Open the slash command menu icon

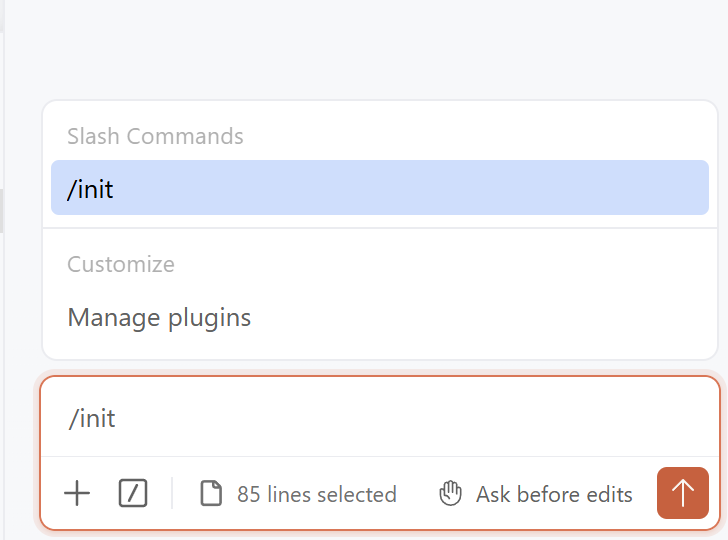(x=133, y=493)
